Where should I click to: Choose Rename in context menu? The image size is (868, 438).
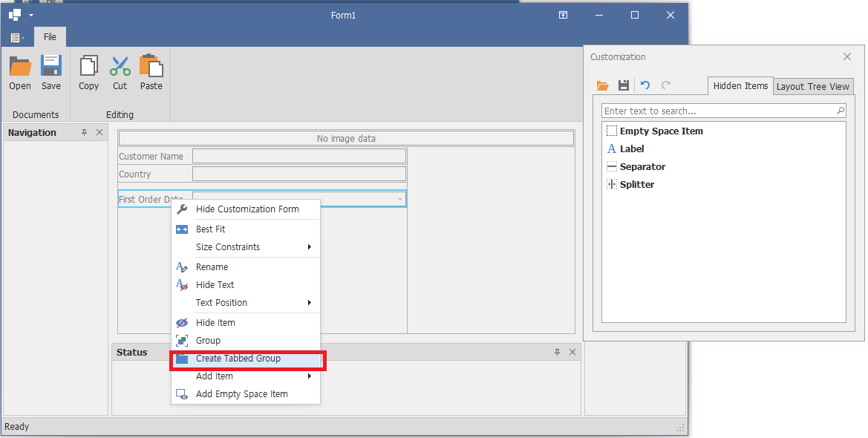coord(246,267)
